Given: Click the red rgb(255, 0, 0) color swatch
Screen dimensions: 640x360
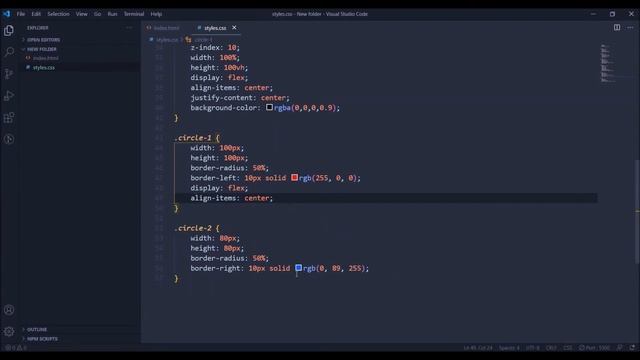Looking at the screenshot, I should pyautogui.click(x=294, y=178).
